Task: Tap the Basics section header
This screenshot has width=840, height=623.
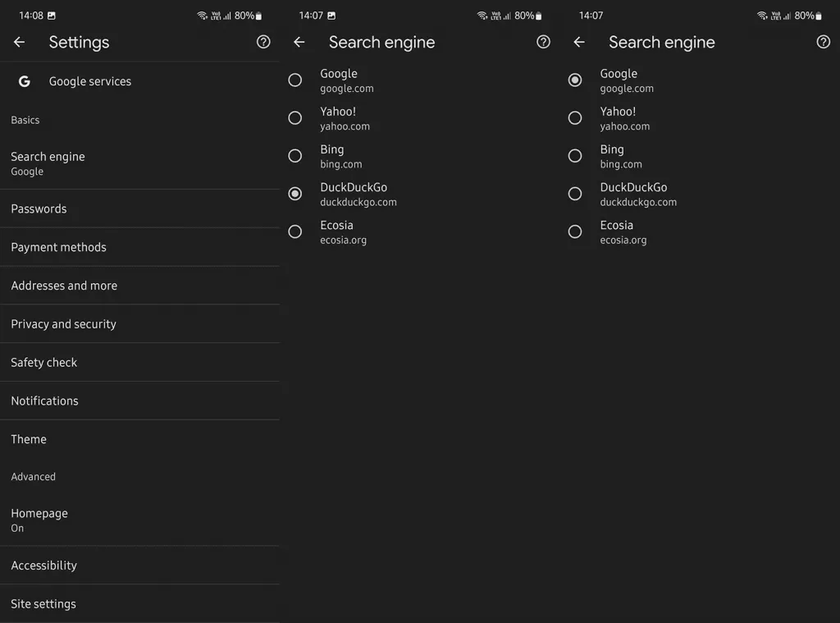Action: tap(25, 120)
